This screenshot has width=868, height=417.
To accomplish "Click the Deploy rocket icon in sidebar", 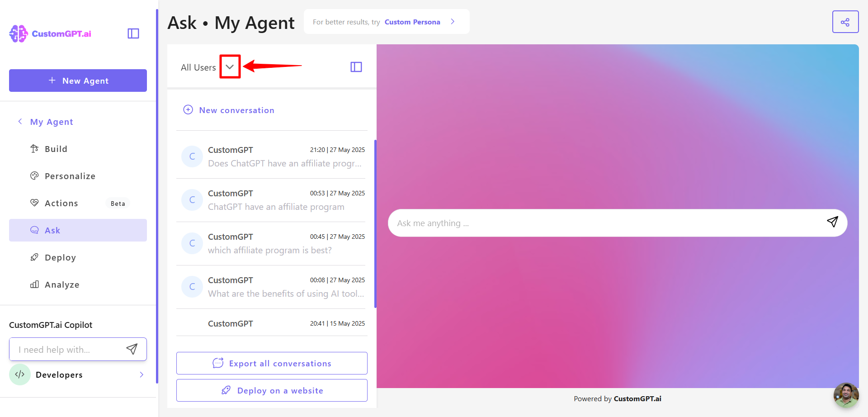I will pos(34,257).
